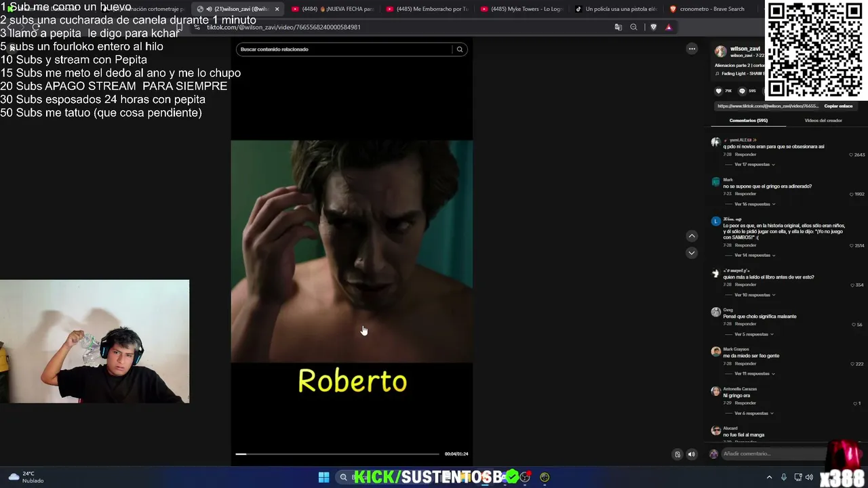Click the video URL text in share box
868x488 pixels.
coord(768,106)
